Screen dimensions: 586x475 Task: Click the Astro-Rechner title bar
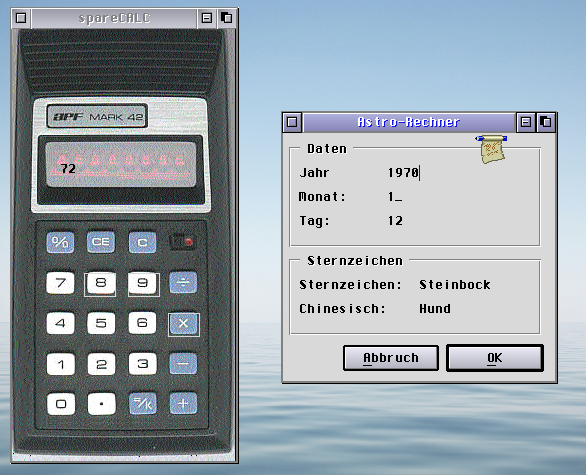pyautogui.click(x=408, y=122)
